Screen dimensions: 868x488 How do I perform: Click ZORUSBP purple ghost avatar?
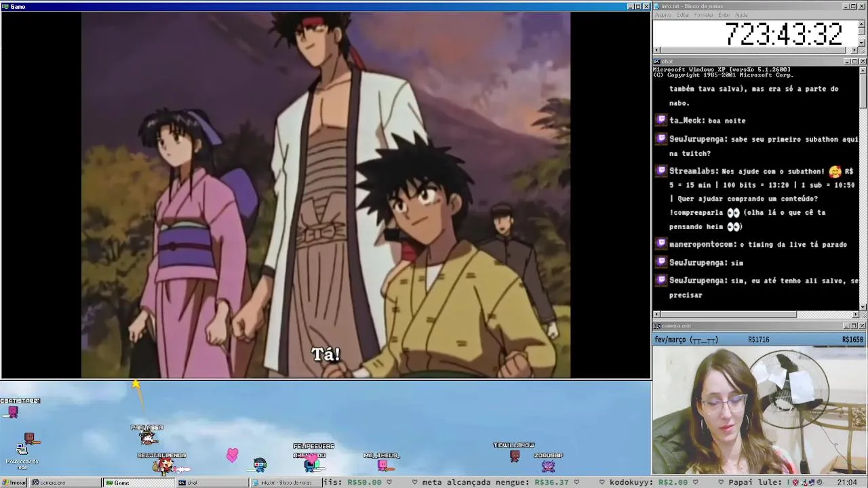point(548,466)
